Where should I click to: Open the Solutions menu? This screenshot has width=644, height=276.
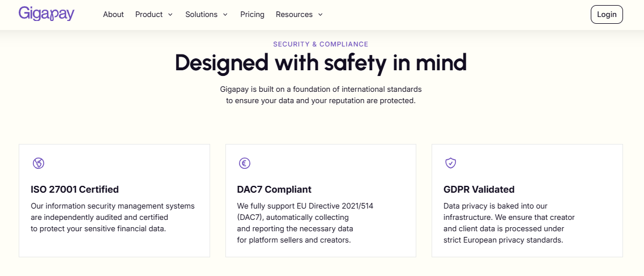click(x=206, y=14)
